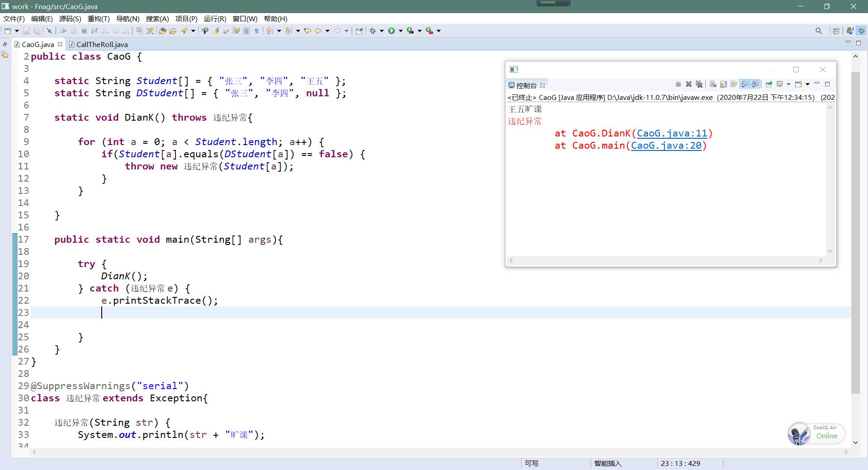Toggle the console Word Wrap icon
868x470 pixels.
(734, 84)
